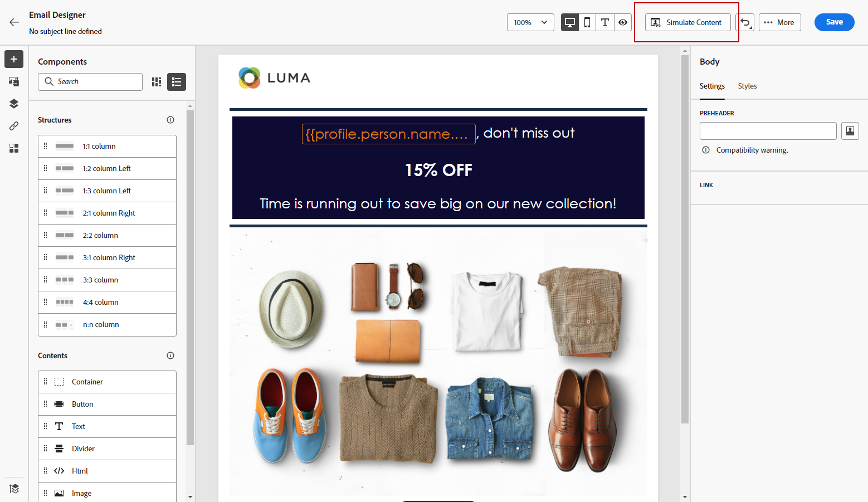Image resolution: width=868 pixels, height=502 pixels.
Task: Open the add components plus icon
Action: [14, 59]
